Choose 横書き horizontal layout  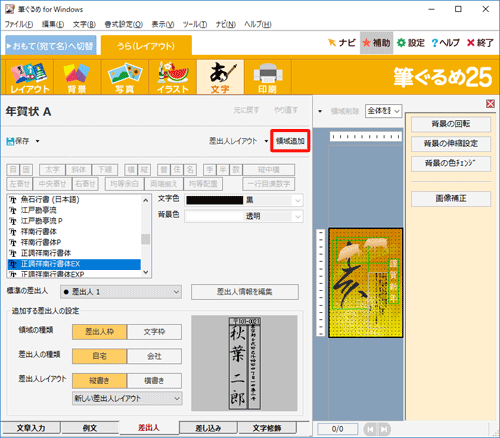point(154,381)
